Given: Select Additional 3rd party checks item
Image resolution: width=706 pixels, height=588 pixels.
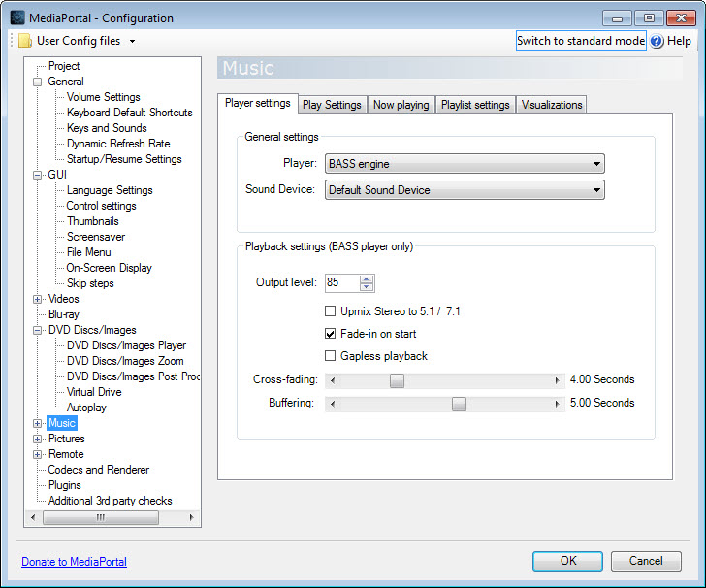Looking at the screenshot, I should [x=110, y=501].
